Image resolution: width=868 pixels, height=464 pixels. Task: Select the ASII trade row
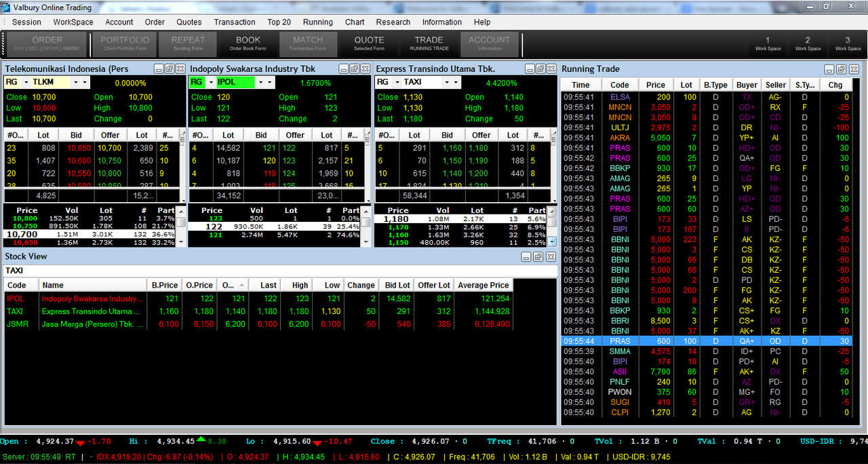click(707, 372)
